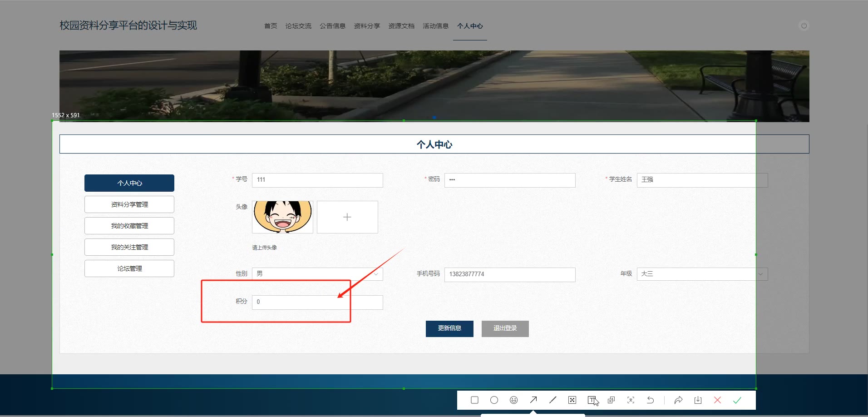Screen dimensions: 868x417
Task: Click the 个人中心 panel heading
Action: 434,144
